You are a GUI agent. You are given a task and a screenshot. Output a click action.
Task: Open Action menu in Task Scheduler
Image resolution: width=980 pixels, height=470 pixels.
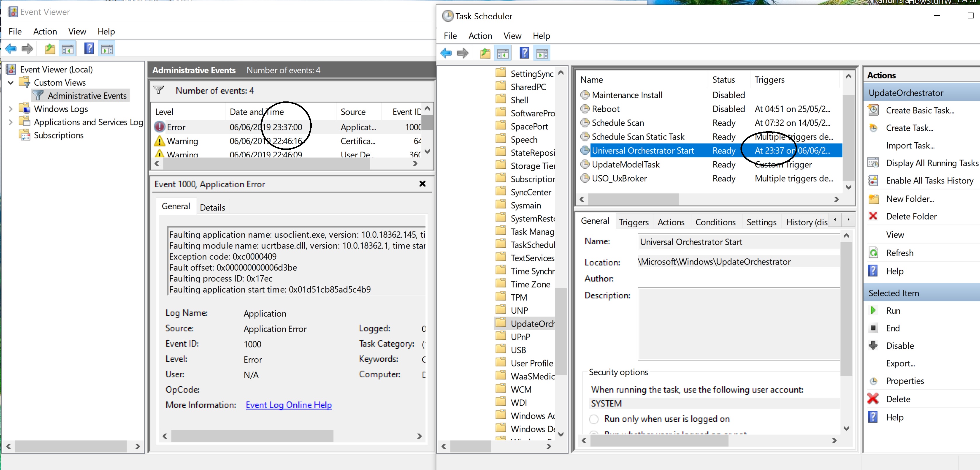coord(480,36)
